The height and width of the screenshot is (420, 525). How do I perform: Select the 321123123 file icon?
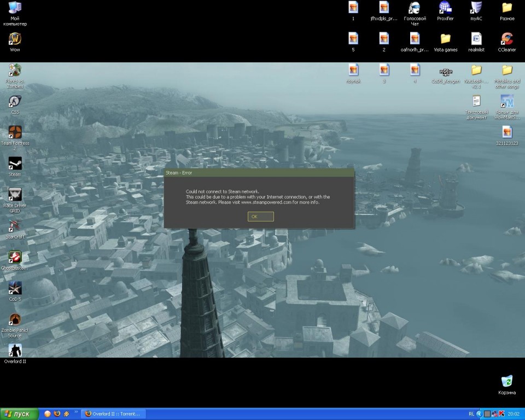click(x=507, y=136)
